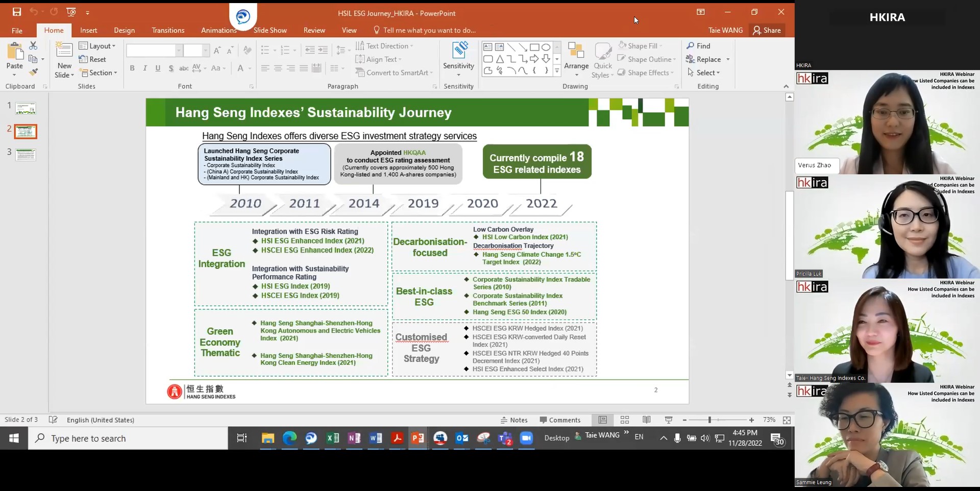Click the Undo arrow in title bar
The width and height of the screenshot is (980, 491).
[x=34, y=12]
